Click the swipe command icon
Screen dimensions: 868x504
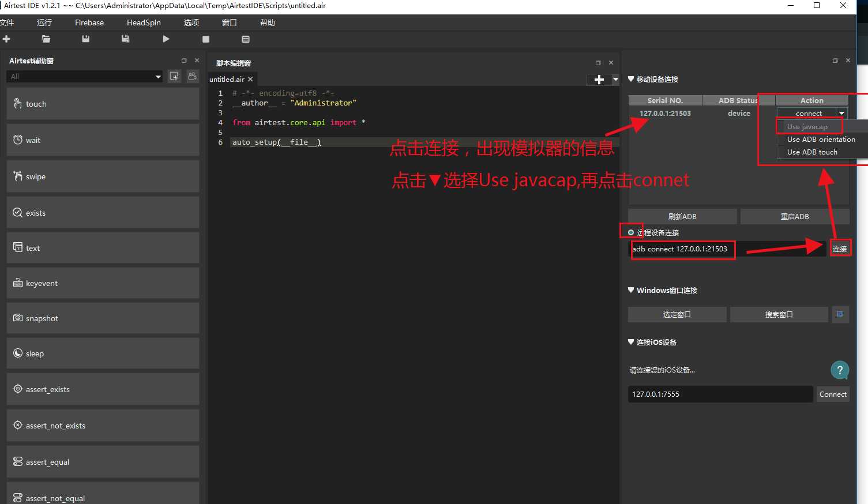click(x=18, y=176)
